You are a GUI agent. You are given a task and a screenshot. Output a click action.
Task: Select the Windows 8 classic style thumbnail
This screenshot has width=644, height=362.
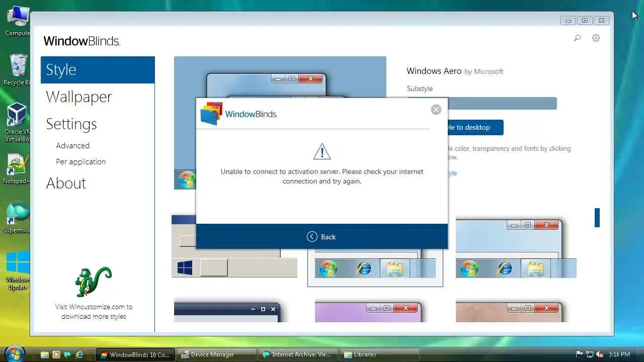point(234,246)
